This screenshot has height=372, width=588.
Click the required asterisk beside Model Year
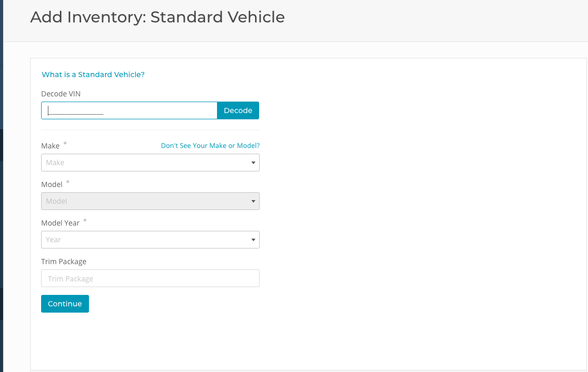(85, 221)
